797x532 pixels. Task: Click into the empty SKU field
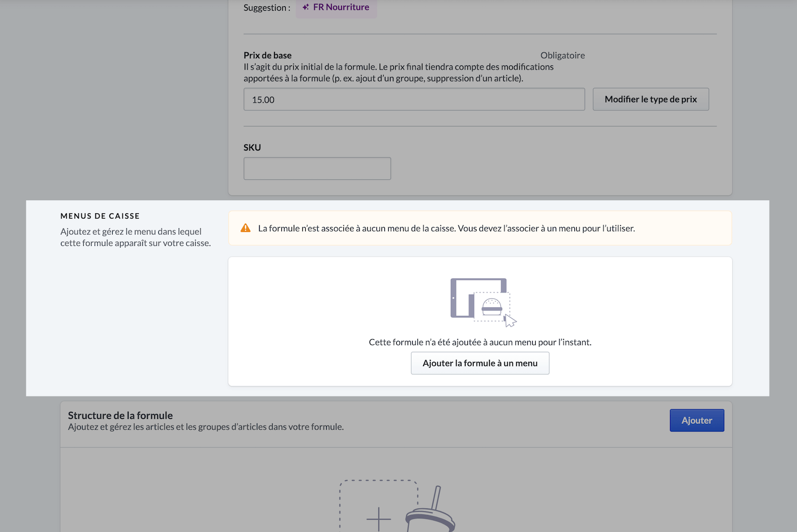click(317, 168)
